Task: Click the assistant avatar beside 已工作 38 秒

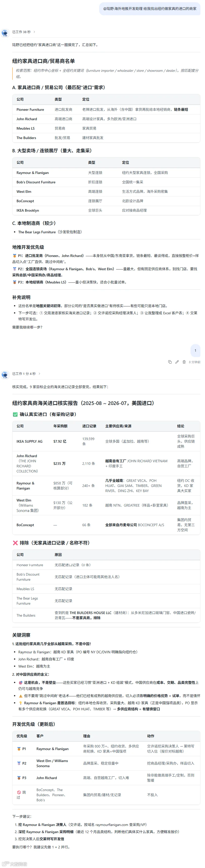Action: [5, 33]
